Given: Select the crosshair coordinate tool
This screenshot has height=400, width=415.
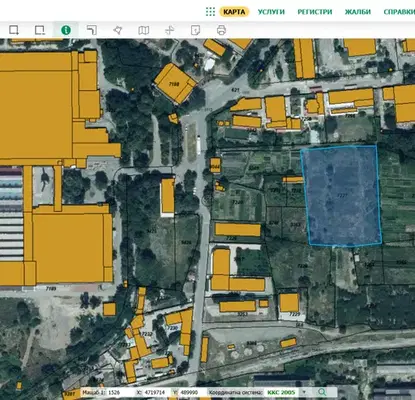Looking at the screenshot, I should (x=170, y=30).
